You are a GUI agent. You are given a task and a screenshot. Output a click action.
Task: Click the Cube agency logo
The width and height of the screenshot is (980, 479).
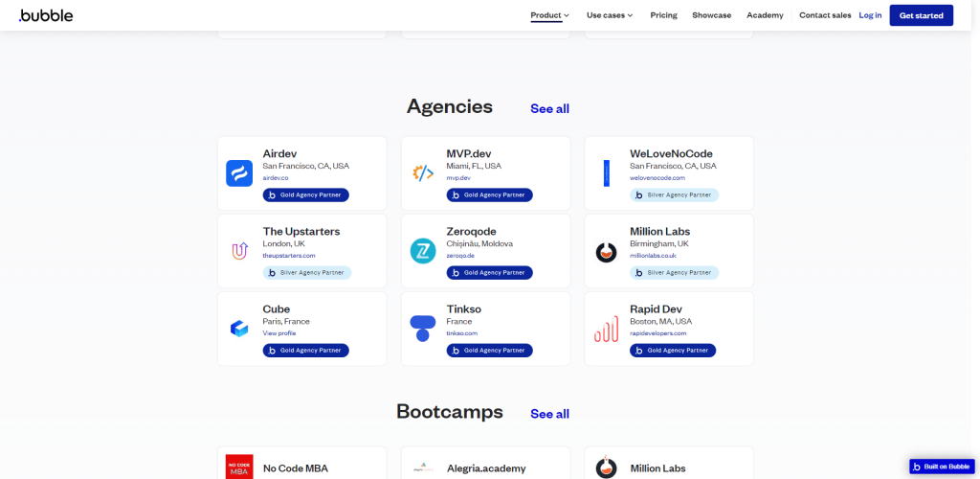pyautogui.click(x=239, y=329)
